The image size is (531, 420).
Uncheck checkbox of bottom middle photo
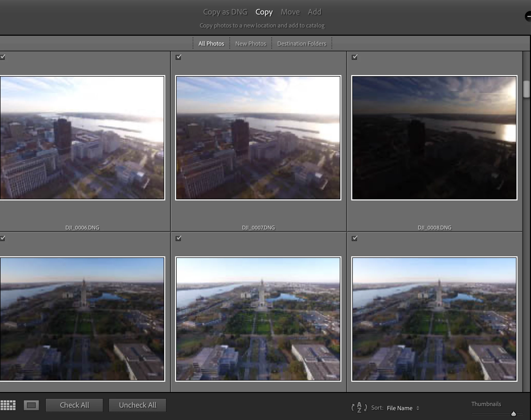tap(178, 238)
